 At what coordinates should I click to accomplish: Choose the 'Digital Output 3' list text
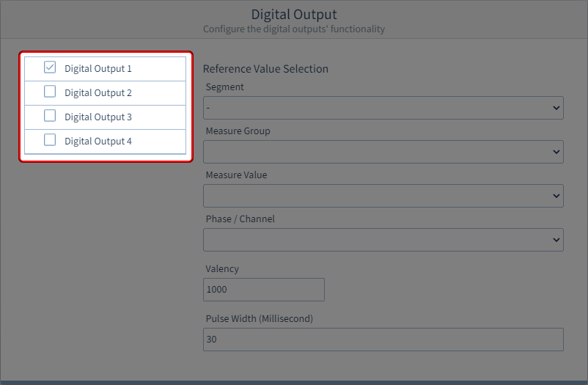98,117
